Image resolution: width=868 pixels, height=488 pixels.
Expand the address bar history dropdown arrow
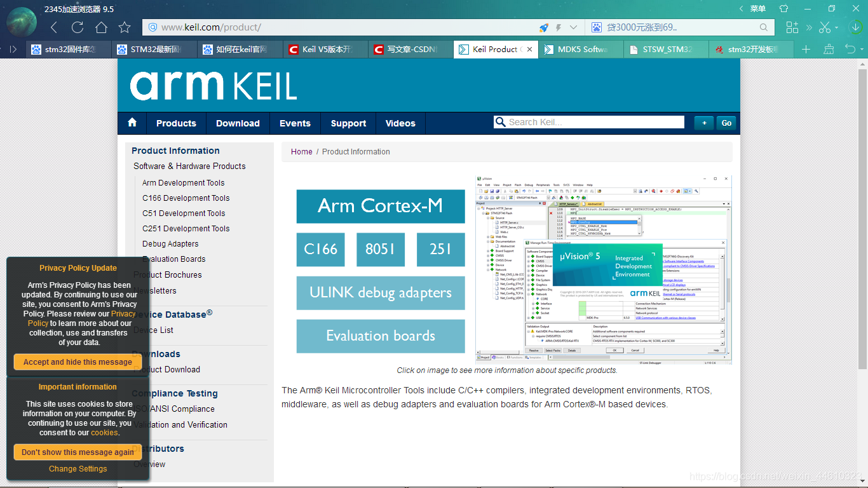[574, 27]
